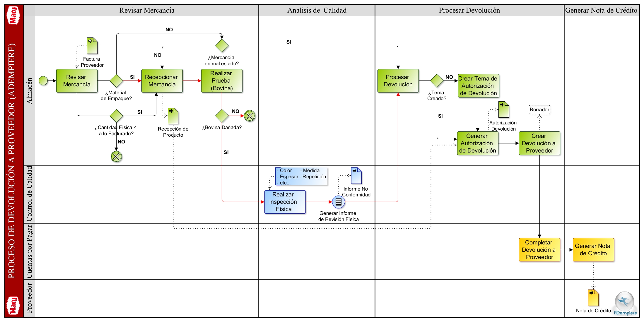The height and width of the screenshot is (322, 644).
Task: Select the Recepción de Producto document icon
Action: (x=173, y=116)
